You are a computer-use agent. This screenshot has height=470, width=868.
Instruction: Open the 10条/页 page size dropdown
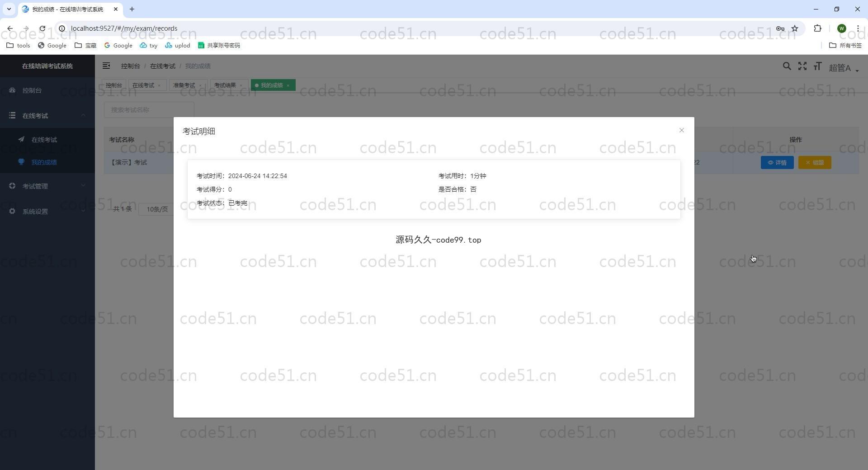tap(156, 209)
